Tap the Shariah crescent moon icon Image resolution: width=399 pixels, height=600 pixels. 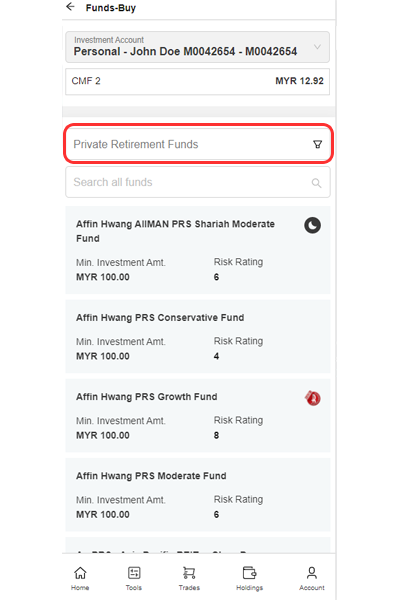313,225
